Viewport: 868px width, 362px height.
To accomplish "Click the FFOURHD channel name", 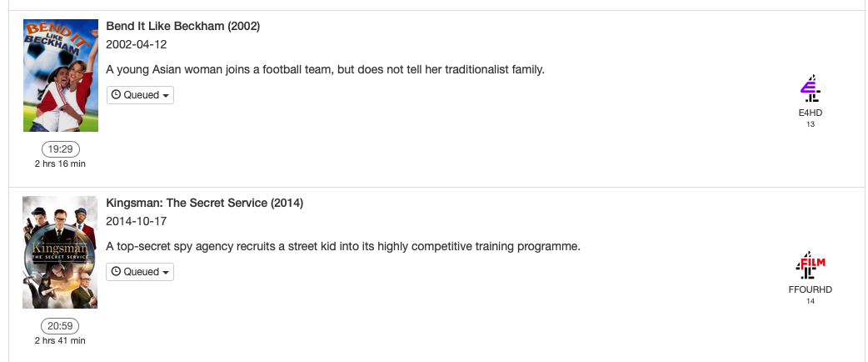I will (x=811, y=289).
